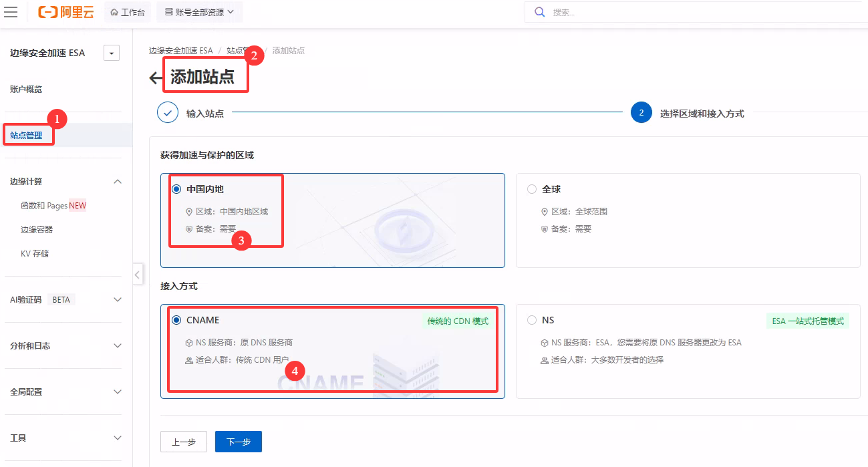
Task: Click the Alibaba Cloud logo
Action: [x=67, y=12]
